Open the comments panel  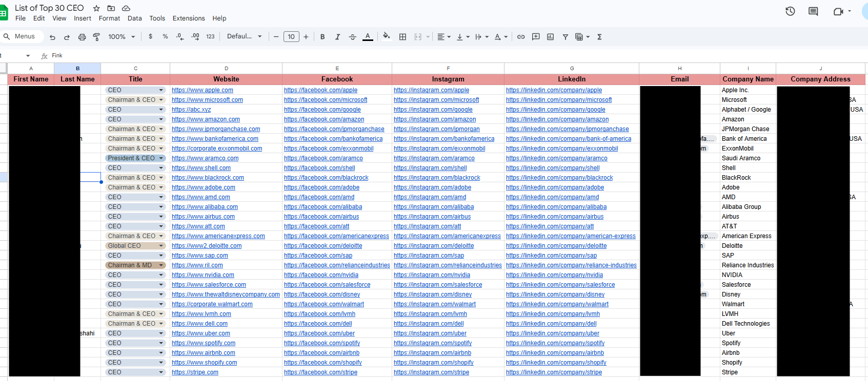click(813, 11)
